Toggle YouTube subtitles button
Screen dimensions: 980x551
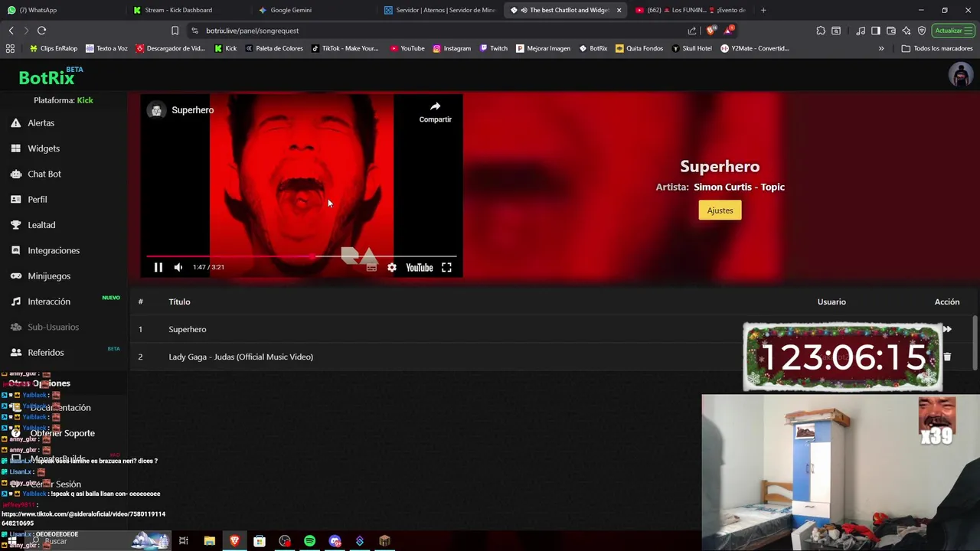(x=371, y=267)
